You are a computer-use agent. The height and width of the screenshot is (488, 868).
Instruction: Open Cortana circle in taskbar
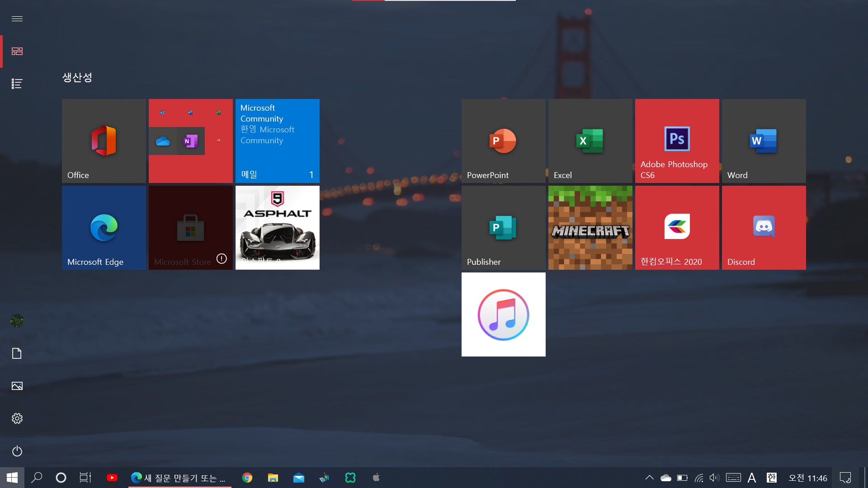[x=61, y=478]
